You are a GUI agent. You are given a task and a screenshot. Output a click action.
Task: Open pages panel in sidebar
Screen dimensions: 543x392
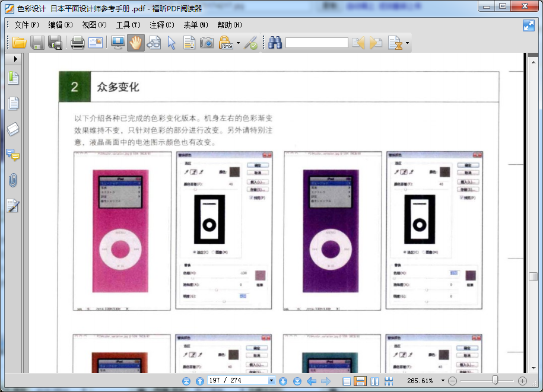click(x=13, y=103)
